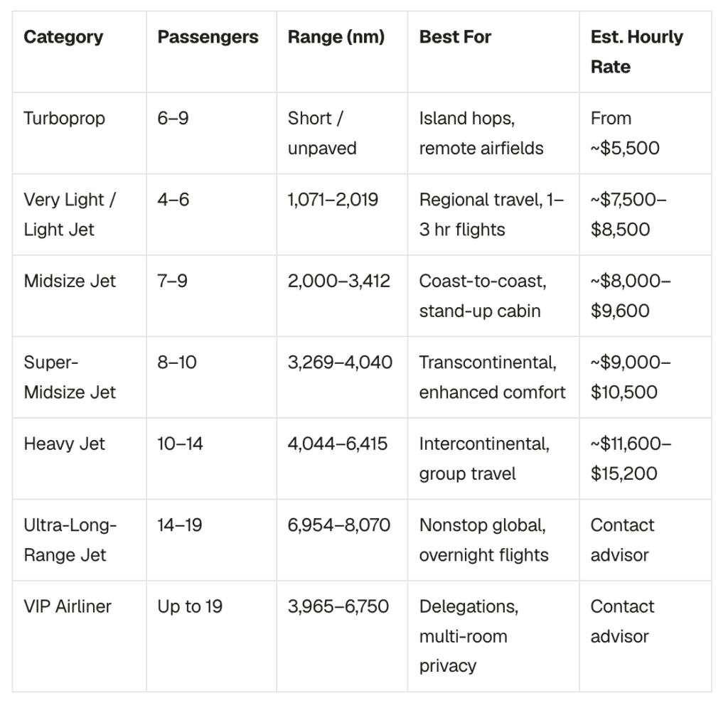Click the 6,954–8,070 range cell

point(339,525)
